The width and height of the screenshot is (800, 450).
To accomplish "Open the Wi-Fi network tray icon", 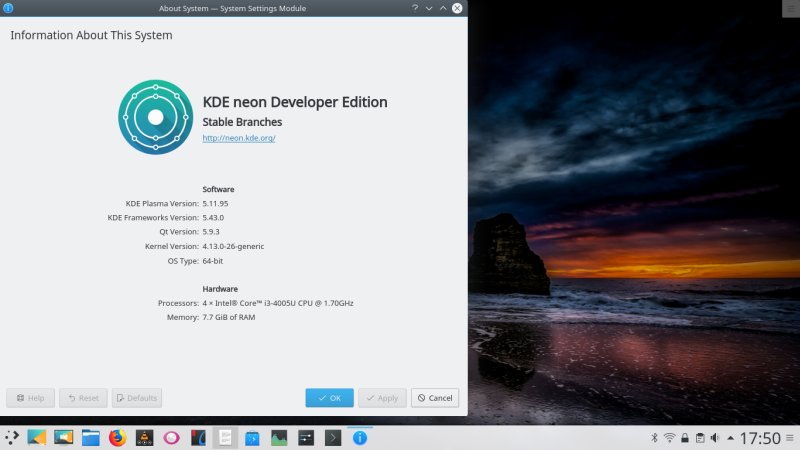I will [669, 438].
